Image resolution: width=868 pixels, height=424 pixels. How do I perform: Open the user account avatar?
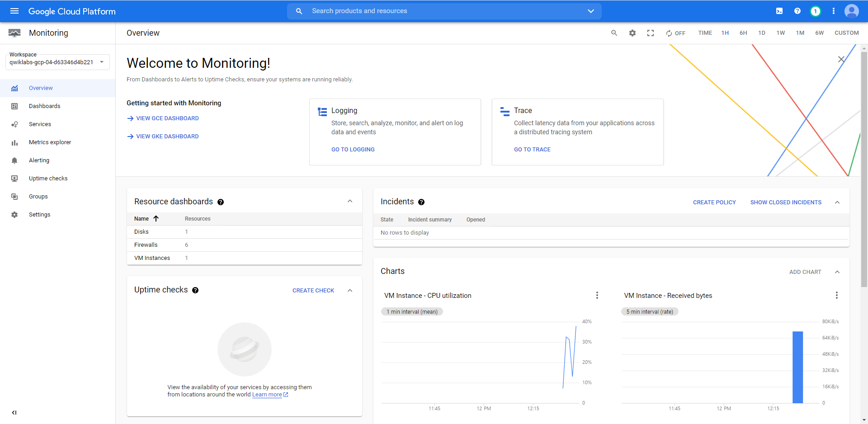point(852,11)
